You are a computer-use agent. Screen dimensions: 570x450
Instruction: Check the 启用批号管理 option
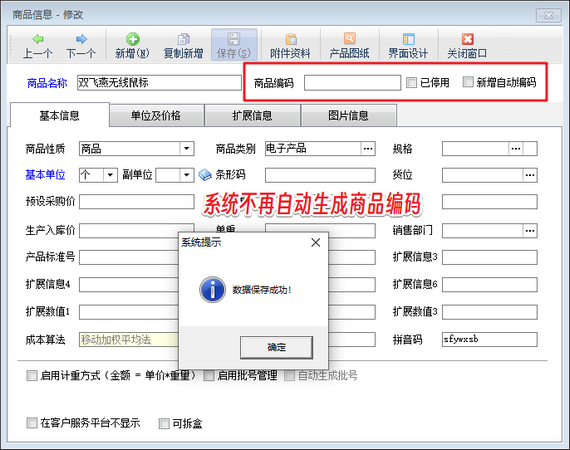[209, 375]
